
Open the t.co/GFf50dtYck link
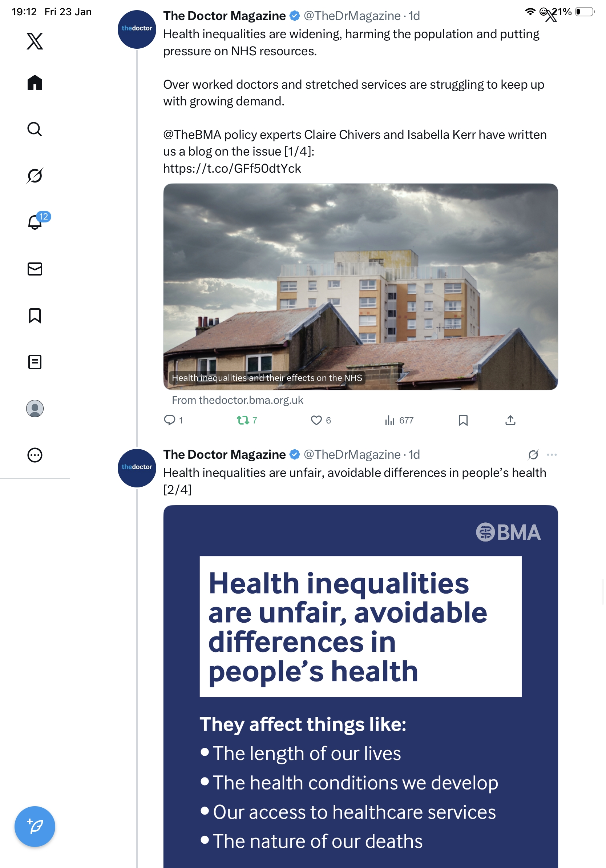pyautogui.click(x=232, y=168)
